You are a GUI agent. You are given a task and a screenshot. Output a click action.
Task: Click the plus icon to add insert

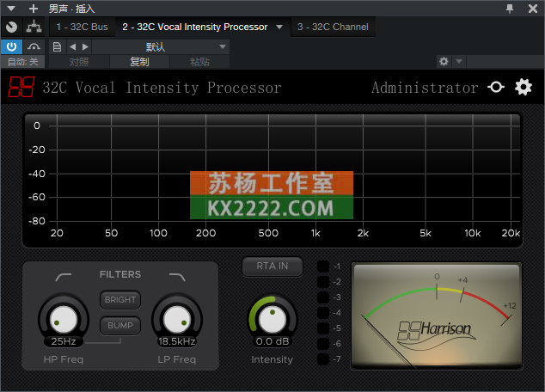point(33,9)
